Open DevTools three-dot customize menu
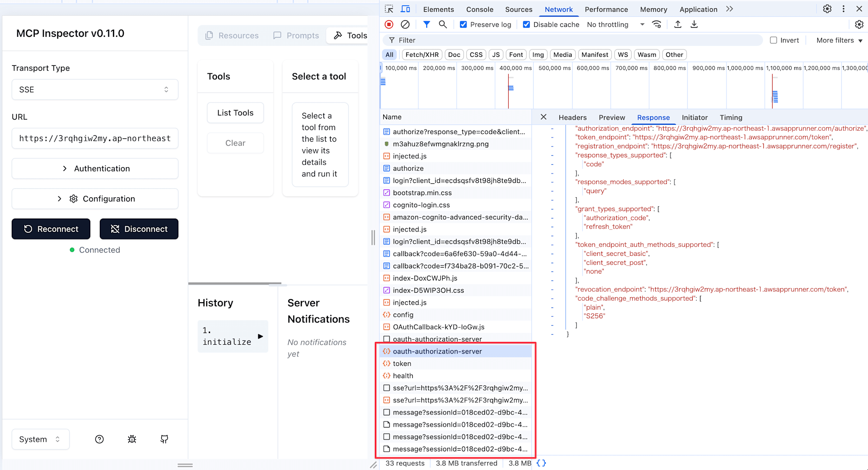The height and width of the screenshot is (470, 868). coord(843,9)
